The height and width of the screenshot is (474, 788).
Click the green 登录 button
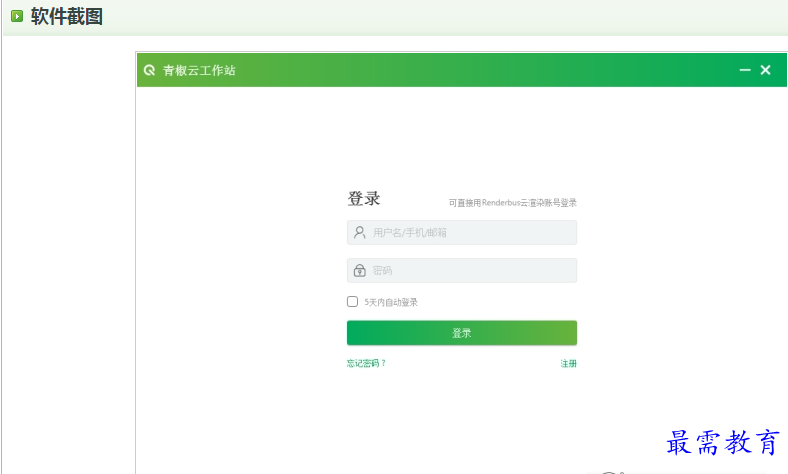click(x=462, y=333)
